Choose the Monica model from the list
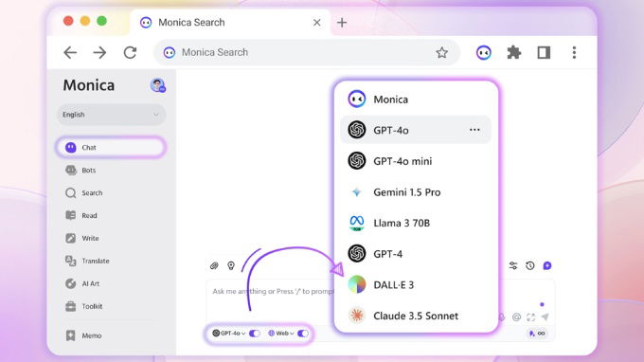This screenshot has height=362, width=644. pos(416,100)
